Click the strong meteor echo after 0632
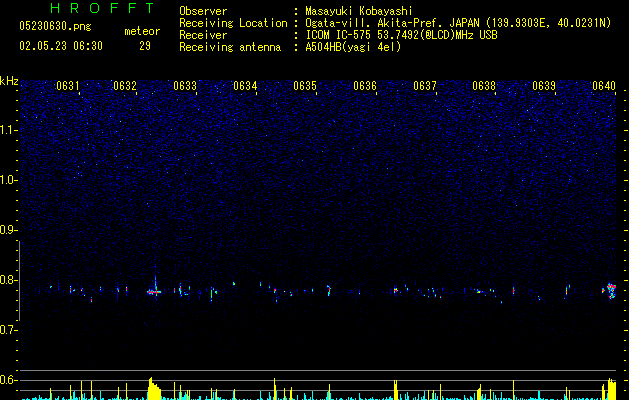The width and height of the screenshot is (629, 400). tap(154, 292)
